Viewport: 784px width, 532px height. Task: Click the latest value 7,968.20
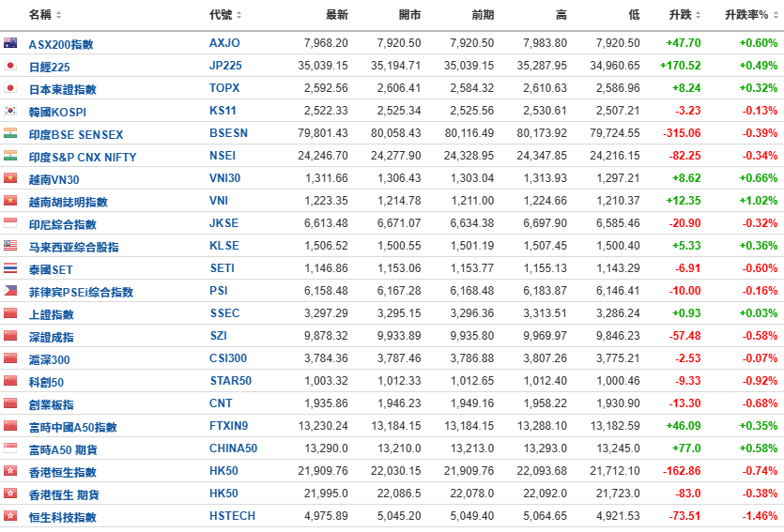click(x=326, y=43)
